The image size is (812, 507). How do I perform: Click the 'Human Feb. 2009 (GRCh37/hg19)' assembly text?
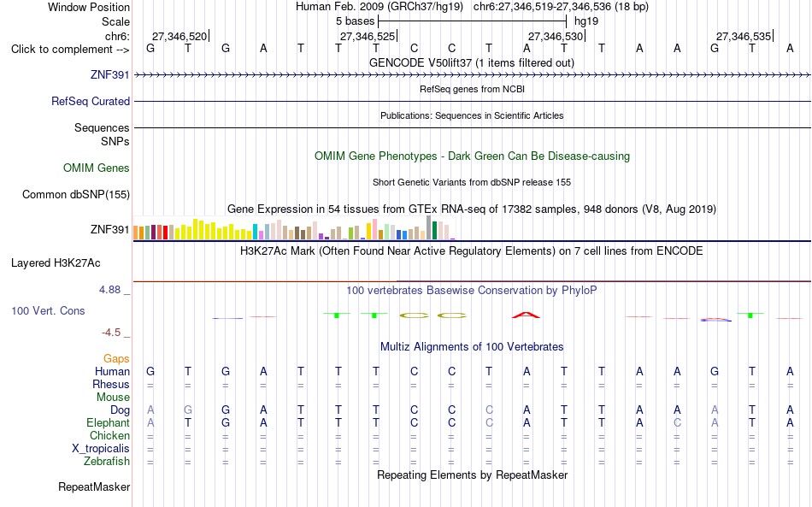point(380,7)
